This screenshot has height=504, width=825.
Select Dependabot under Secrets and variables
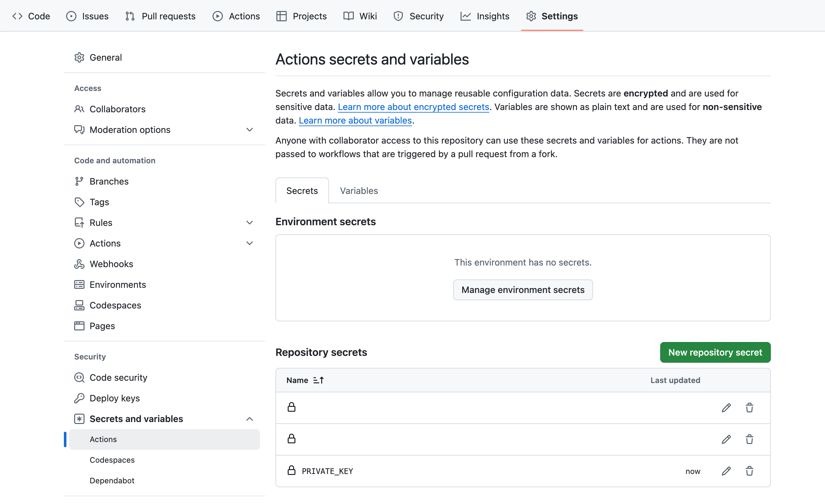click(112, 480)
